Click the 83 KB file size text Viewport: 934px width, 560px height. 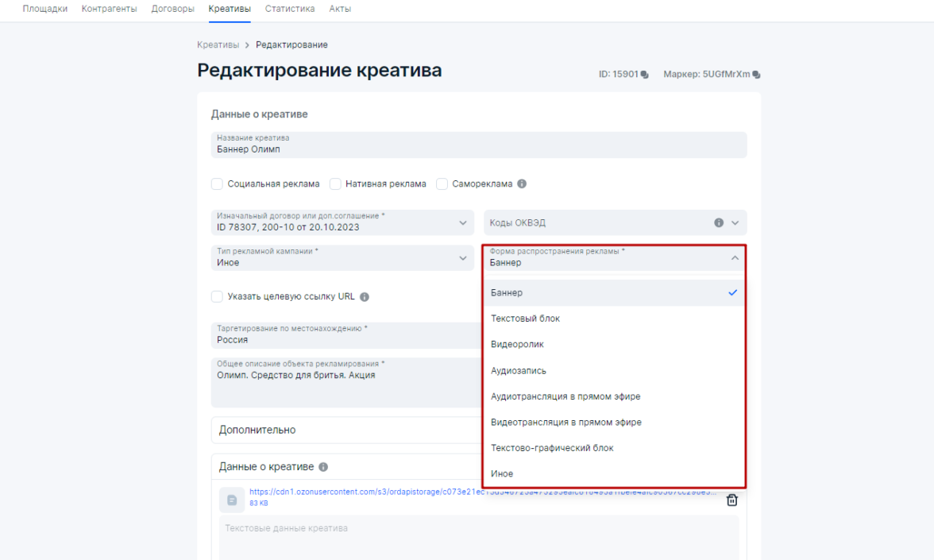coord(259,504)
